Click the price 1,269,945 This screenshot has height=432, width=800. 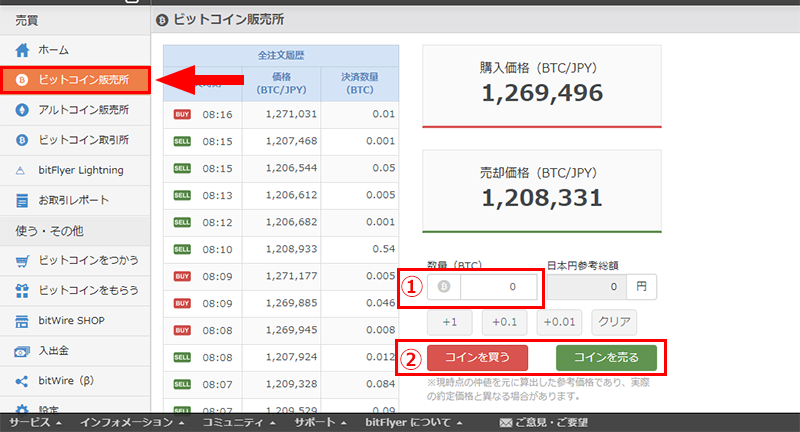[291, 331]
